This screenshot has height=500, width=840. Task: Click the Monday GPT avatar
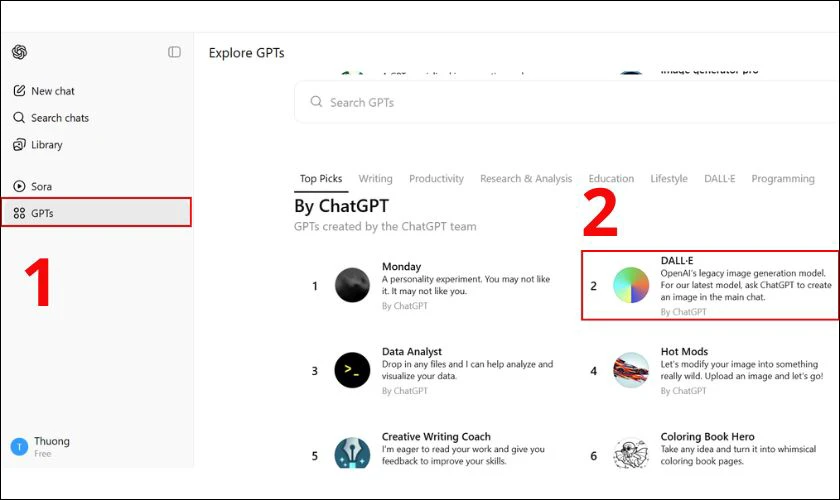[352, 285]
